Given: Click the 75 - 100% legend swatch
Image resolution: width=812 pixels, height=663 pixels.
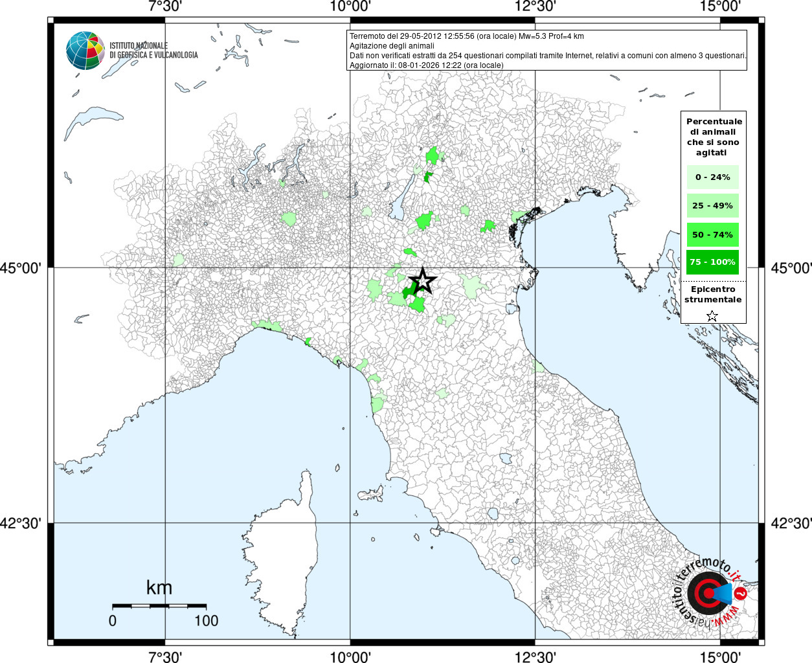Looking at the screenshot, I should [x=713, y=262].
